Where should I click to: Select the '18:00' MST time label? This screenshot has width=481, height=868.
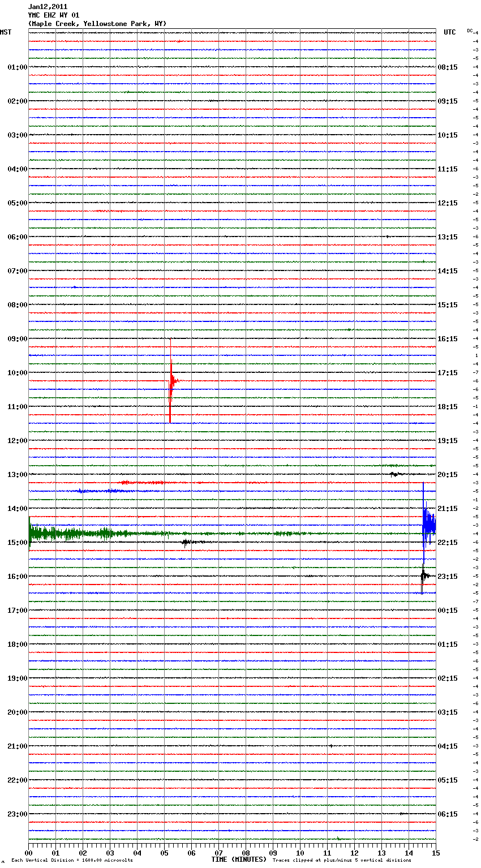click(18, 644)
